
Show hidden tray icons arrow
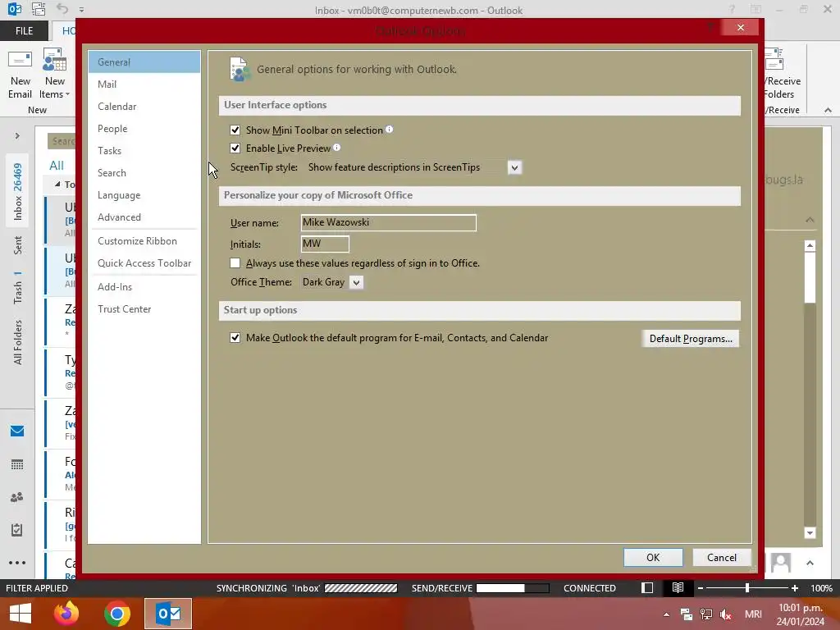pos(666,614)
